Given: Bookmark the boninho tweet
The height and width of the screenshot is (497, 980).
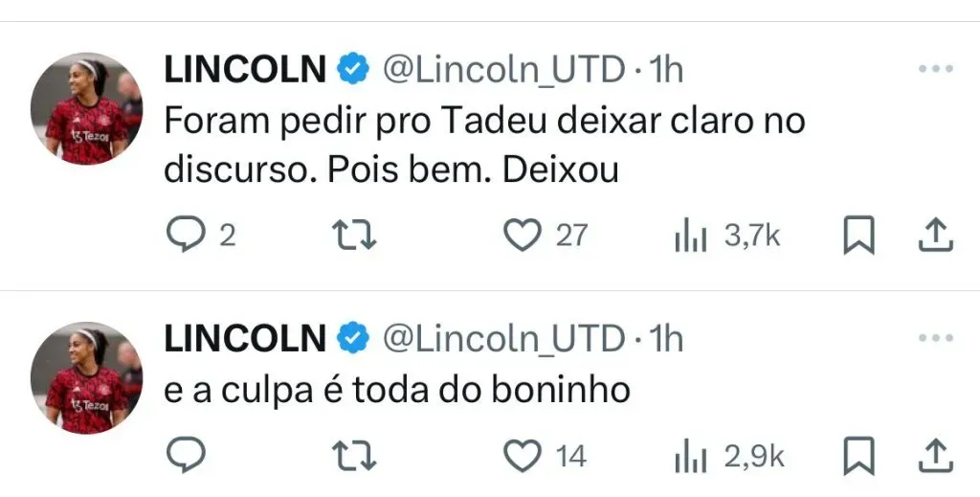Looking at the screenshot, I should [858, 456].
